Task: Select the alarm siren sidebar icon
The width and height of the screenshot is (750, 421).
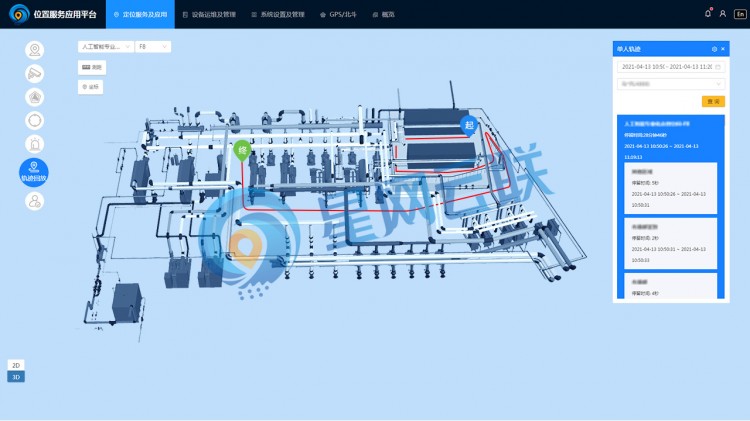Action: point(35,144)
